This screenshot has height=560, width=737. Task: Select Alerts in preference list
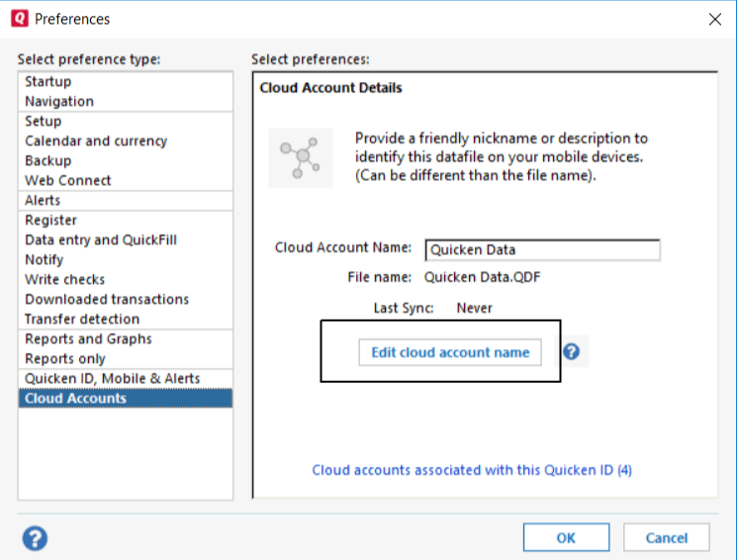pyautogui.click(x=126, y=200)
